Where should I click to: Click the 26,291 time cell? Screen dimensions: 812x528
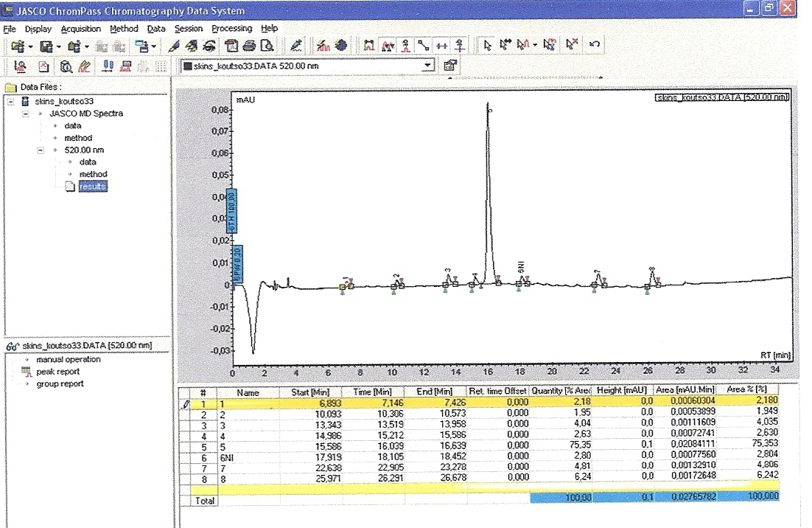[374, 479]
